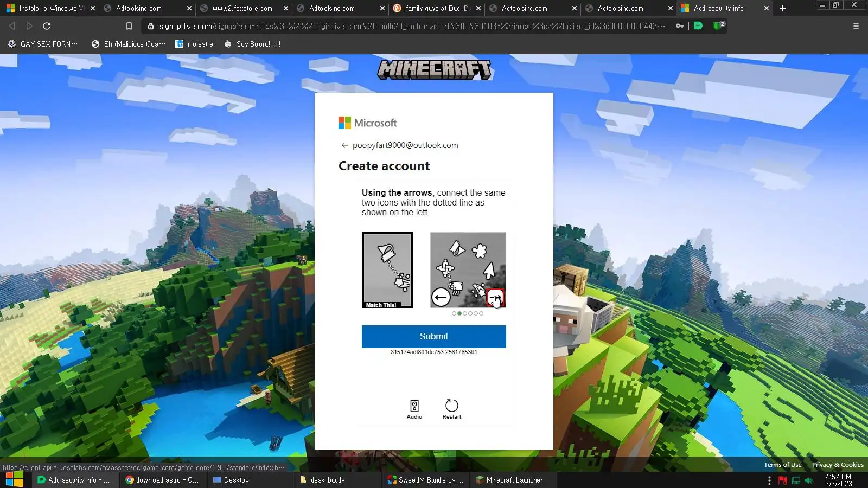The image size is (868, 488).
Task: Click the blue Submit button
Action: tap(434, 337)
